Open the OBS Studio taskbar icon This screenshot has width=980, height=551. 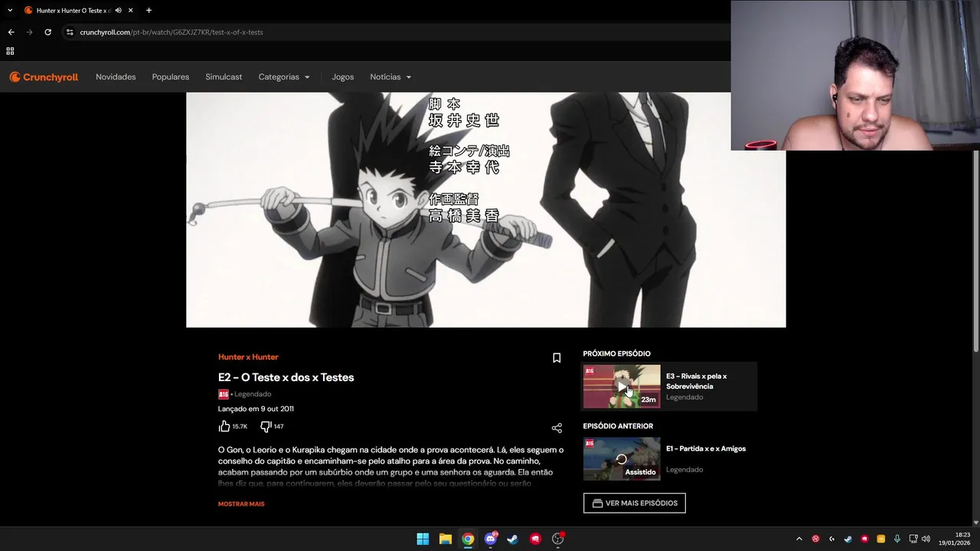(558, 539)
